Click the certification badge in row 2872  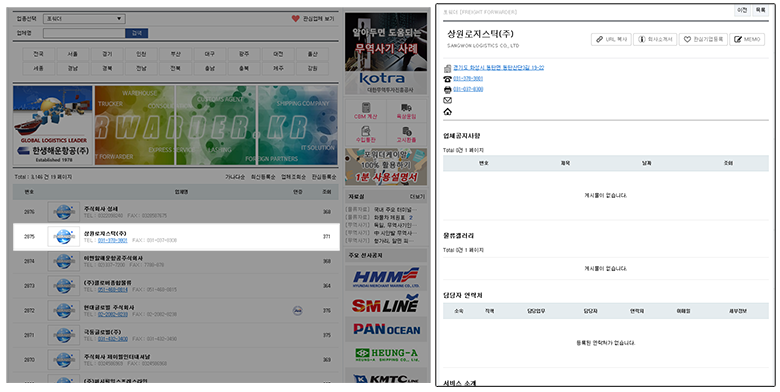coord(297,310)
